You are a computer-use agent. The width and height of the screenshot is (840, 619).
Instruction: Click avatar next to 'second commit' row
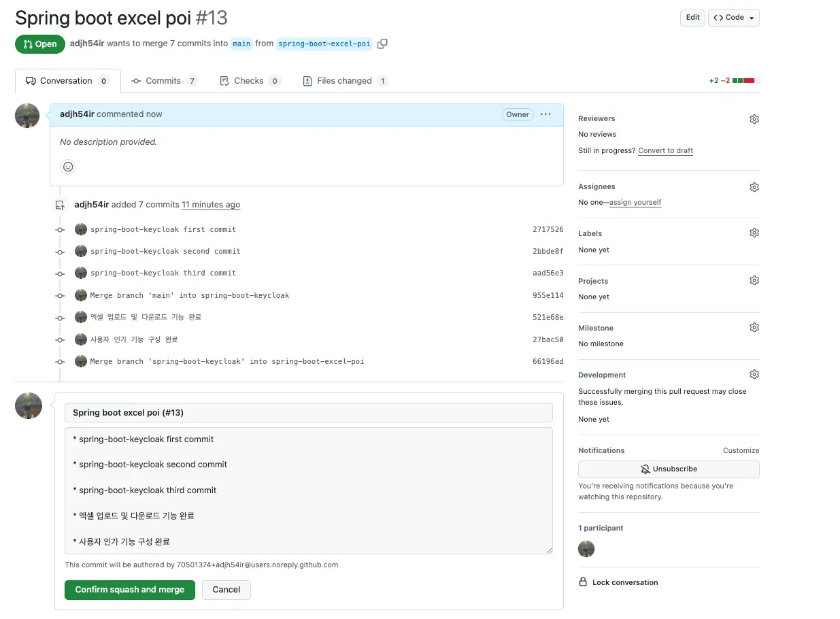click(x=81, y=251)
